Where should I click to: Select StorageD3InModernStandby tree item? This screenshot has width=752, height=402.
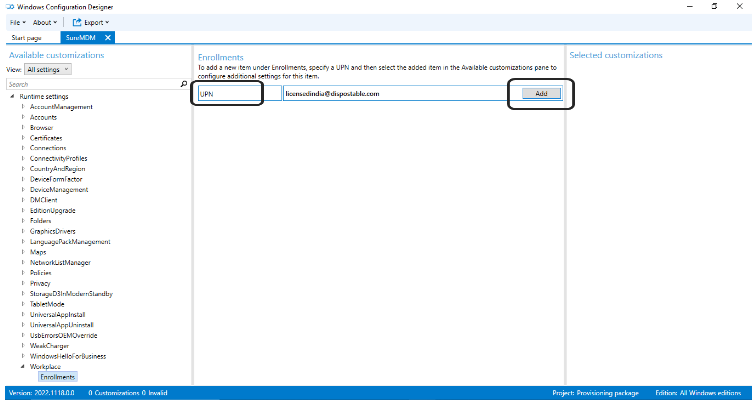click(71, 294)
